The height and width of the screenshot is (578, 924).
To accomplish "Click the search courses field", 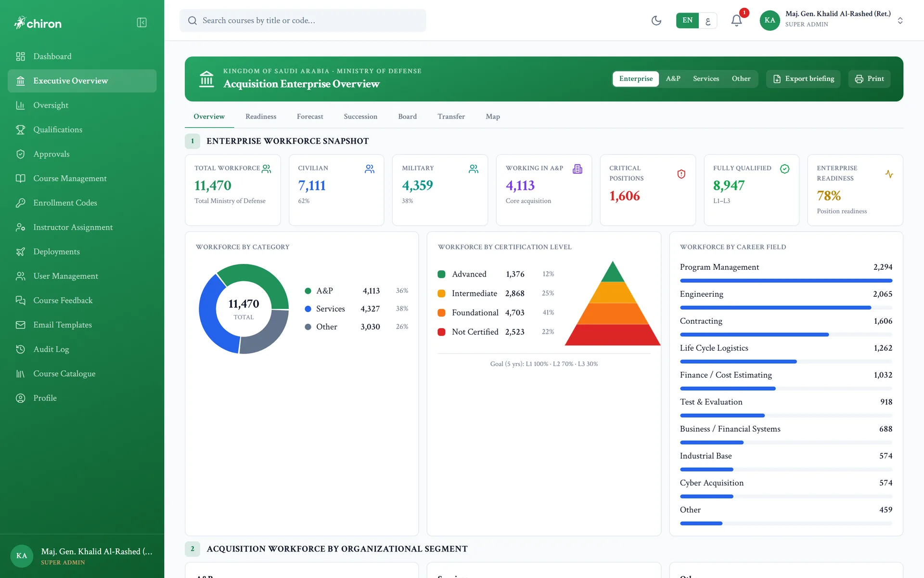I will (x=303, y=20).
